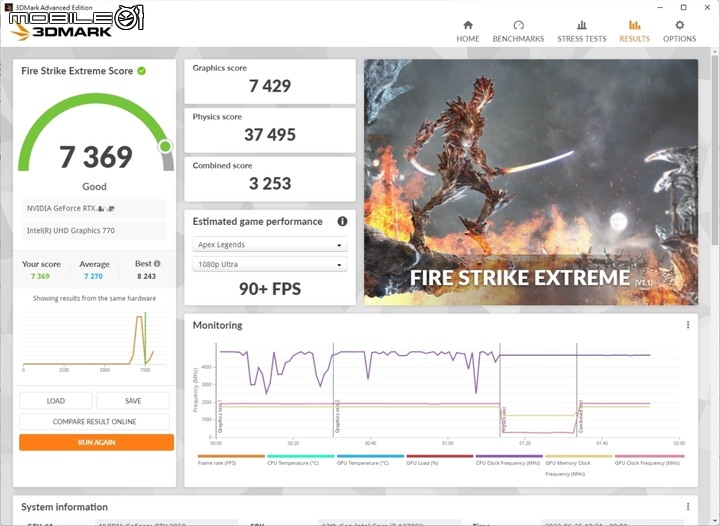Click the orange RUN AGAIN button
The height and width of the screenshot is (526, 720).
click(x=96, y=442)
